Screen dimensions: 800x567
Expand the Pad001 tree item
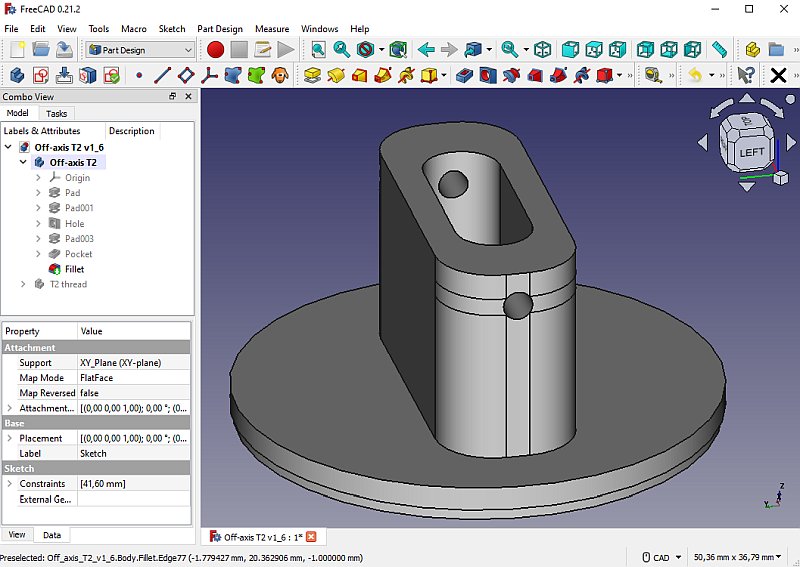tap(38, 208)
